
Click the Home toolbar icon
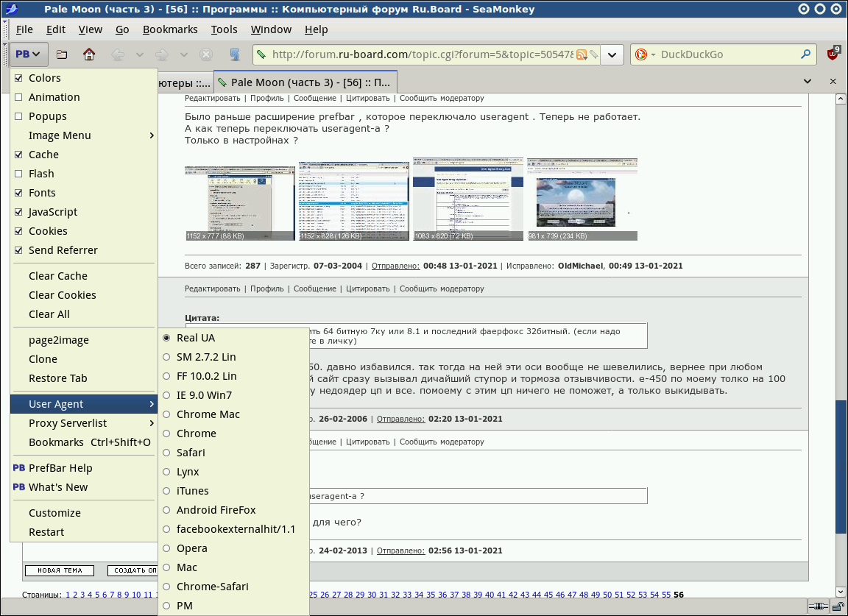click(x=89, y=54)
